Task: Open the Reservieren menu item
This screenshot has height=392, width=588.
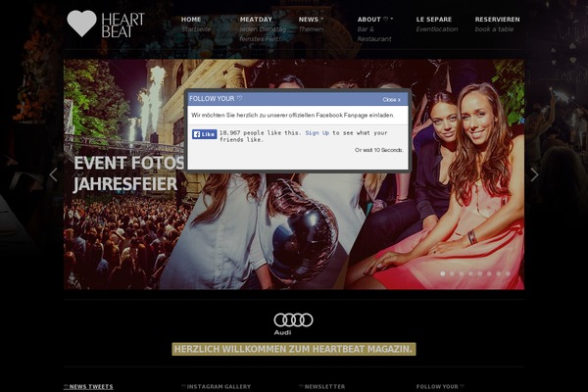Action: click(x=497, y=20)
